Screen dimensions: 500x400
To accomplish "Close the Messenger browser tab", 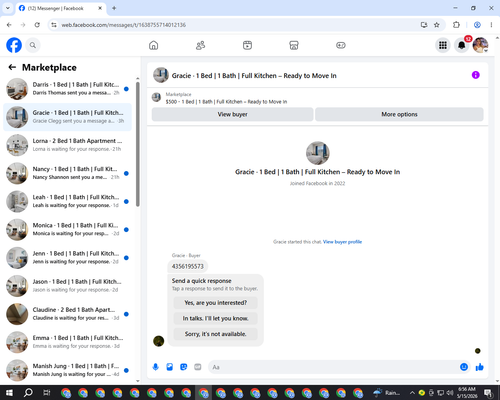I will click(x=100, y=8).
